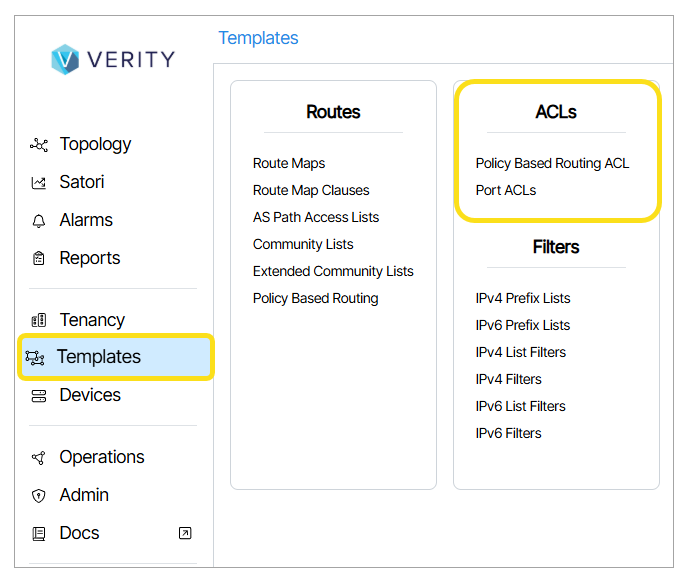Screen dimensions: 692x580
Task: Open the Route Maps link
Action: coord(289,163)
